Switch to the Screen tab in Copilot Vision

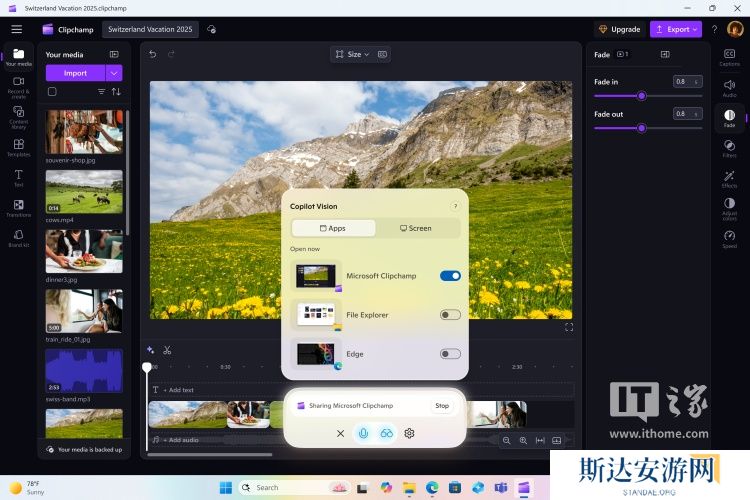(x=416, y=228)
